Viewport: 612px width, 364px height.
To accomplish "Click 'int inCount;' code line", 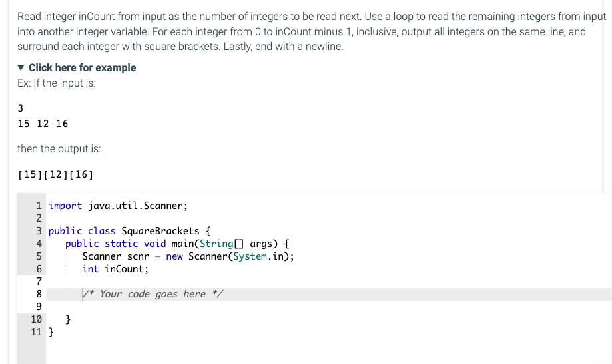I will click(115, 269).
